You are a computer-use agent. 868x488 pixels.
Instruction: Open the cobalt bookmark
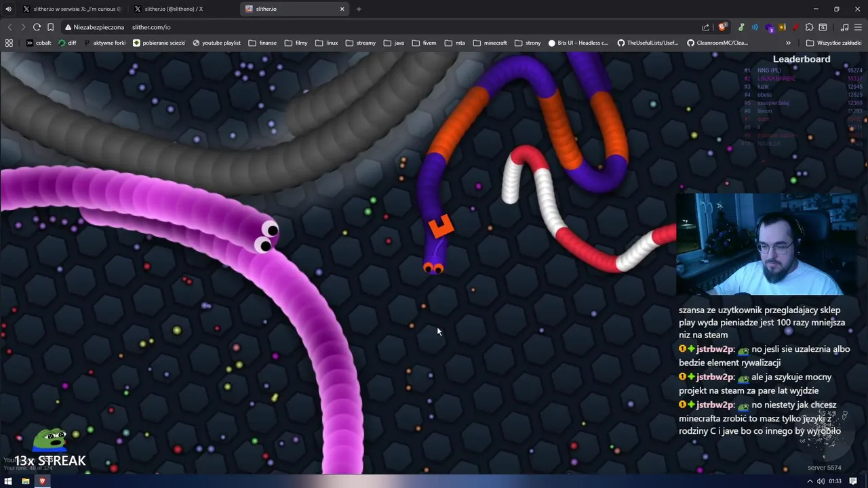click(x=39, y=43)
